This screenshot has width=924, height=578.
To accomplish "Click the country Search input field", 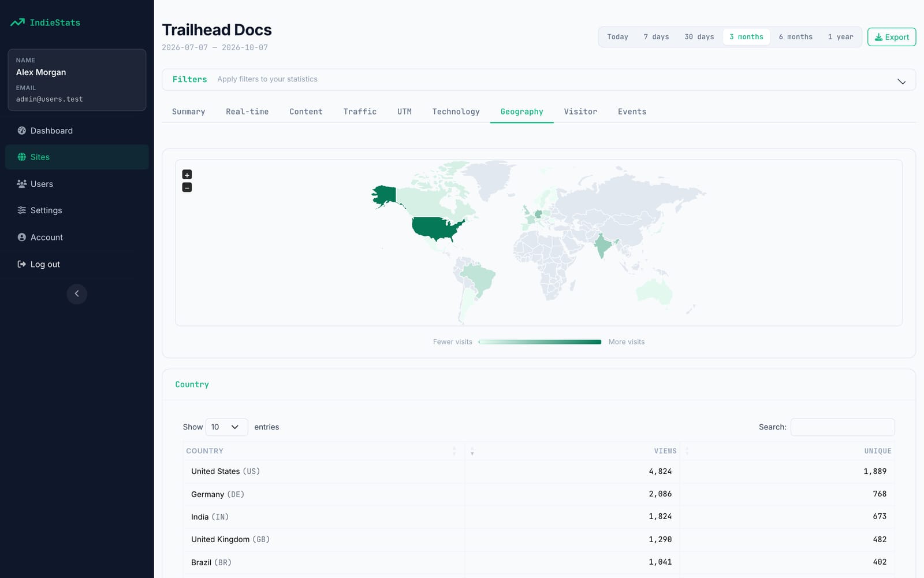I will pyautogui.click(x=843, y=427).
